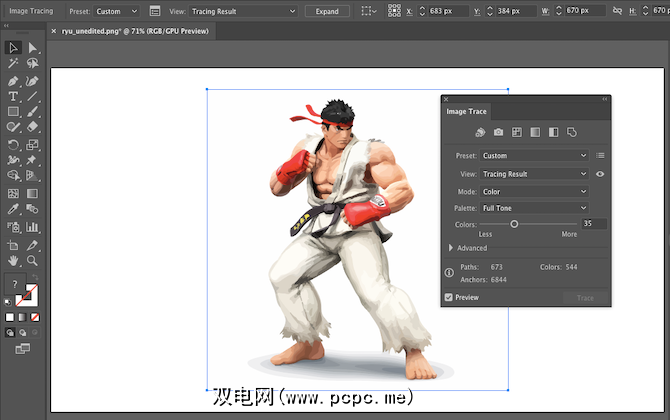
Task: Uncheck the Preview checkbox
Action: point(448,297)
